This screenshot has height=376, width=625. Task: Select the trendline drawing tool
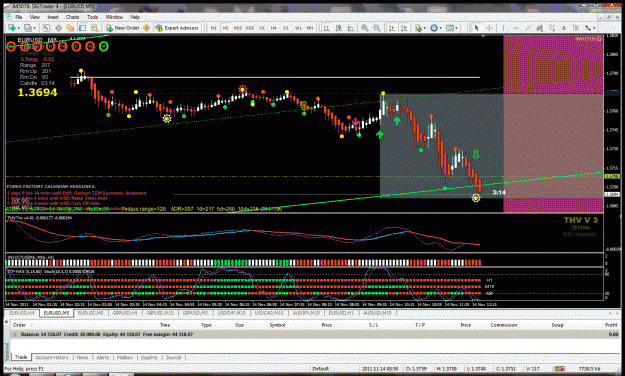tap(527, 28)
